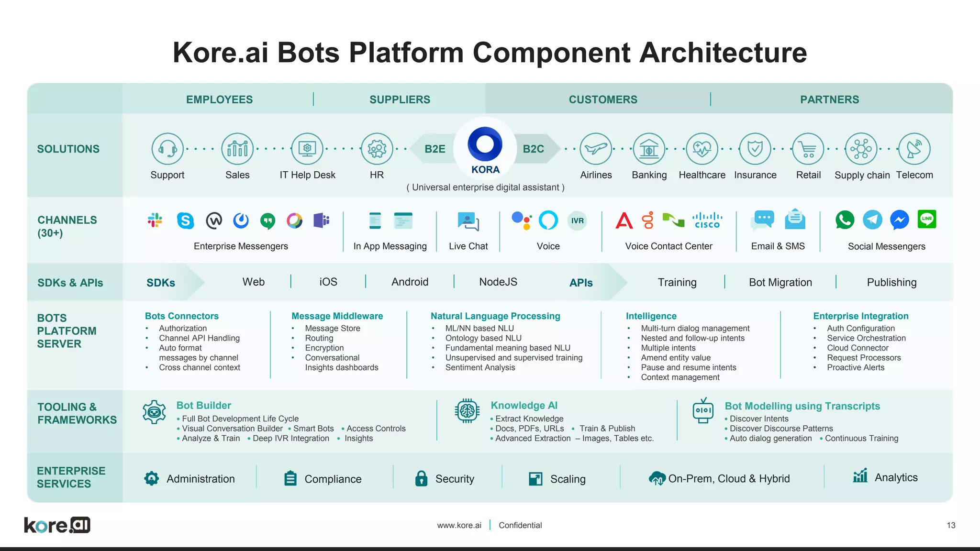Screen dimensions: 980x551
Task: Click the kore.ai footer logo
Action: click(57, 525)
